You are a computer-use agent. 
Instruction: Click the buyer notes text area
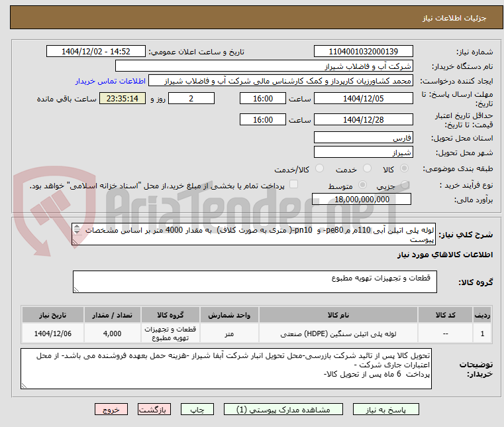(x=226, y=369)
